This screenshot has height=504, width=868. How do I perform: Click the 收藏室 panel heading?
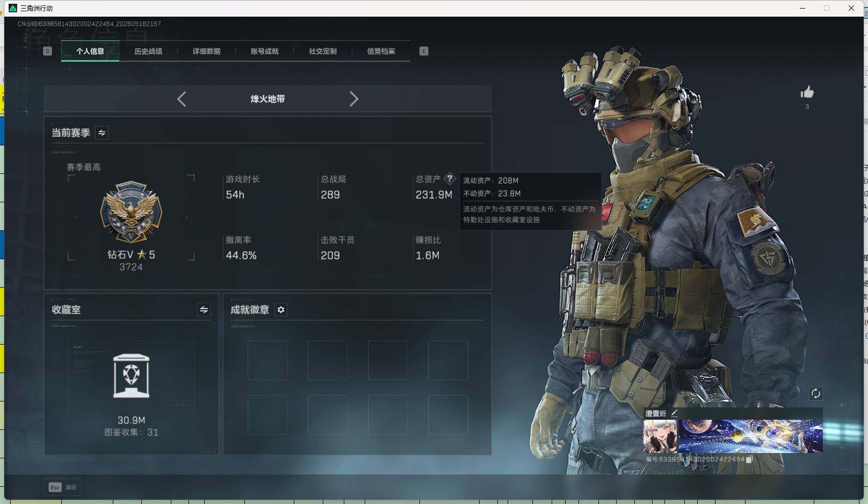66,310
